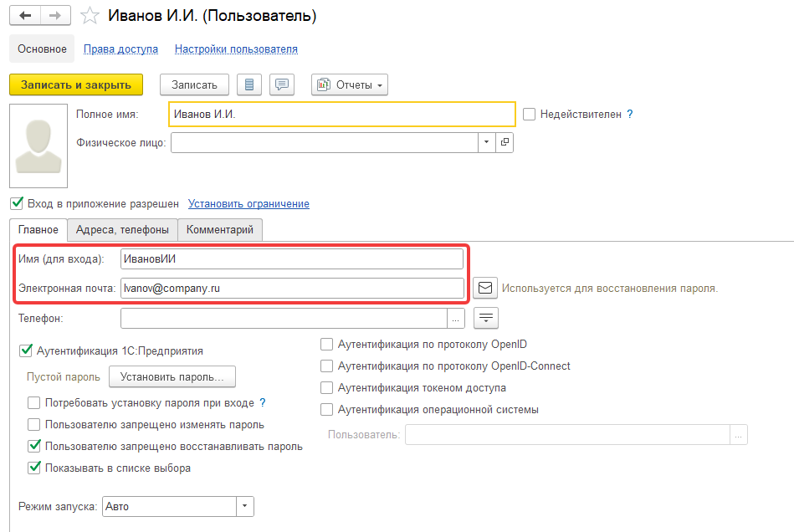Enable Аутентификация токеном доступа

pyautogui.click(x=326, y=388)
